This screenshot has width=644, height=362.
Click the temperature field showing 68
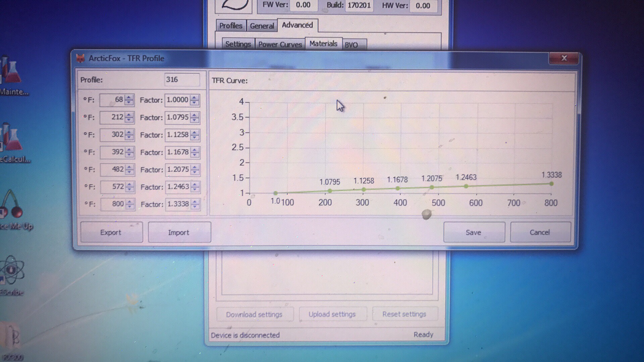click(x=112, y=100)
